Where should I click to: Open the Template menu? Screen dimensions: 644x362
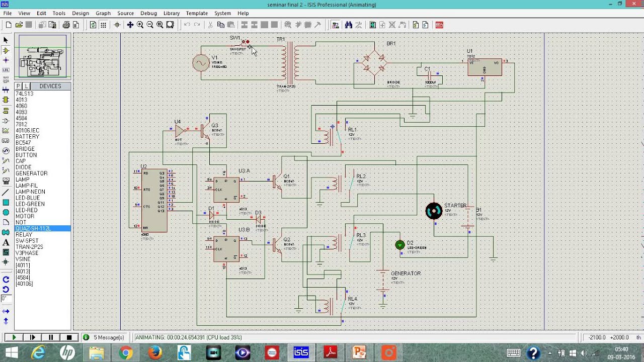click(197, 13)
